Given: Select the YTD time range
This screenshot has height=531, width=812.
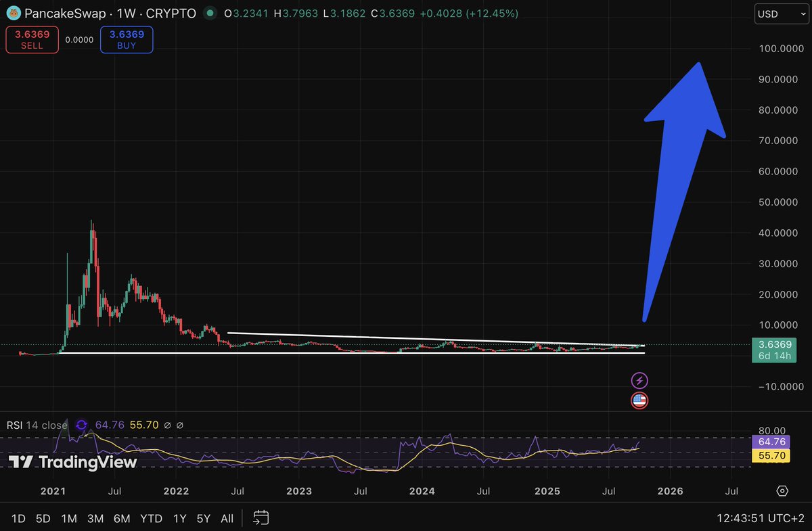Looking at the screenshot, I should tap(151, 519).
